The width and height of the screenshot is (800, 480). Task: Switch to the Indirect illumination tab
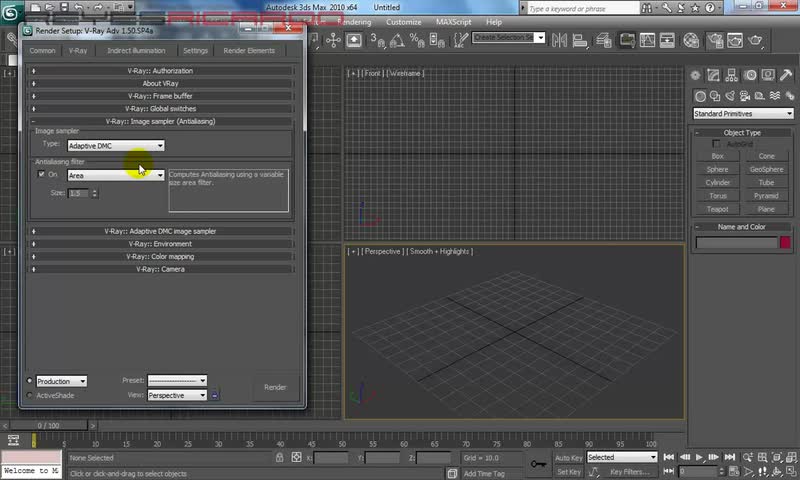coord(136,50)
